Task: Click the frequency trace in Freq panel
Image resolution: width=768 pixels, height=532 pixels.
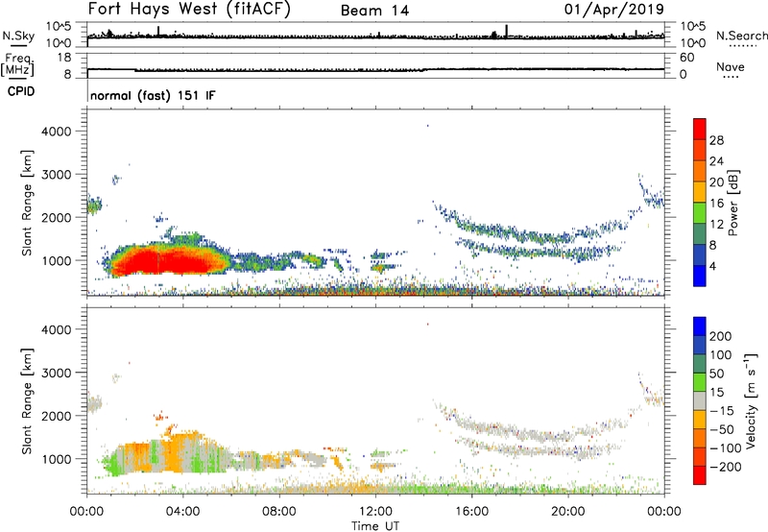Action: pyautogui.click(x=375, y=70)
